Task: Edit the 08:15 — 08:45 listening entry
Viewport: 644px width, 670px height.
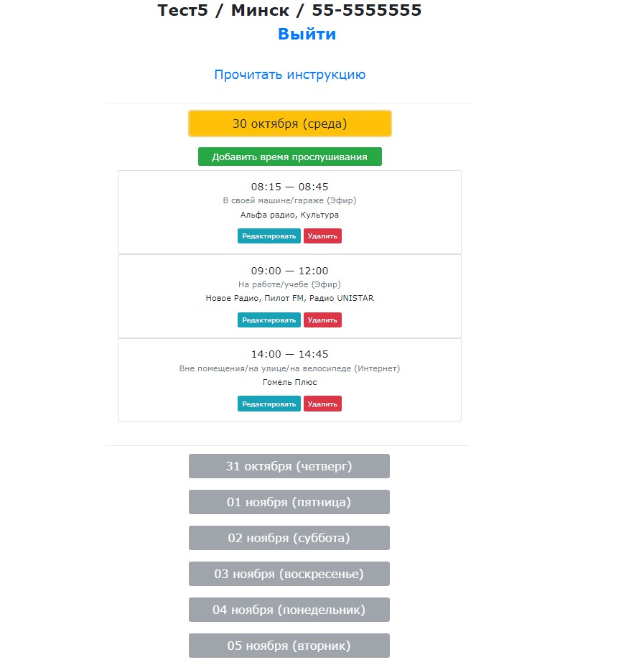Action: 269,236
